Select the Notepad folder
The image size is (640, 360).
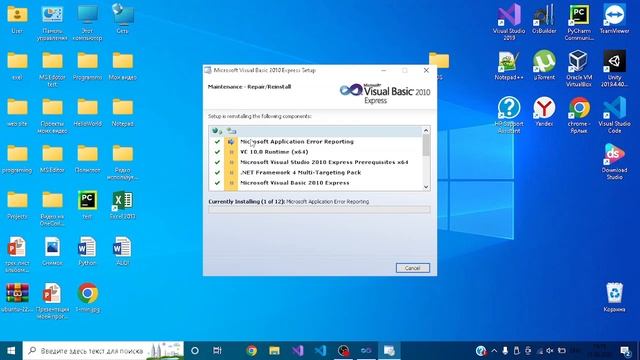(122, 111)
